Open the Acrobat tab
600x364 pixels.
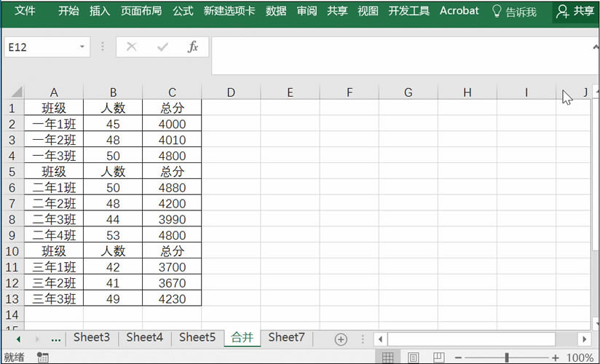(x=459, y=11)
